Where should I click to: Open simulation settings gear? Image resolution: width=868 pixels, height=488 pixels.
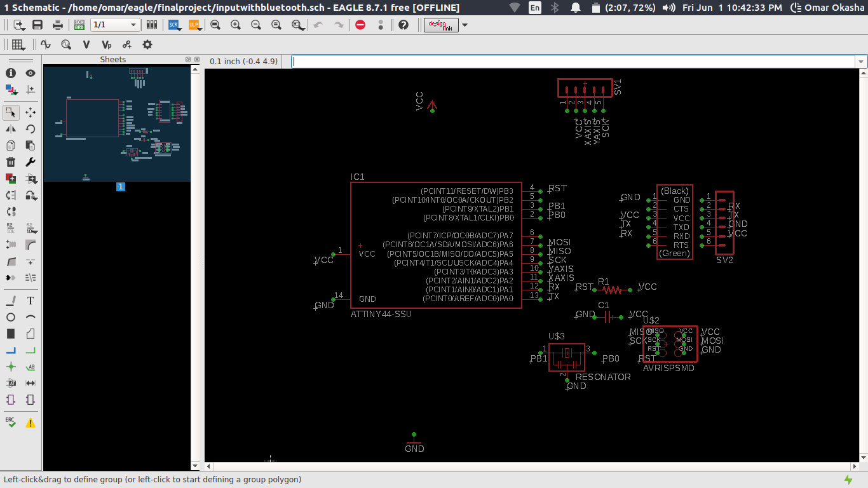click(x=147, y=44)
